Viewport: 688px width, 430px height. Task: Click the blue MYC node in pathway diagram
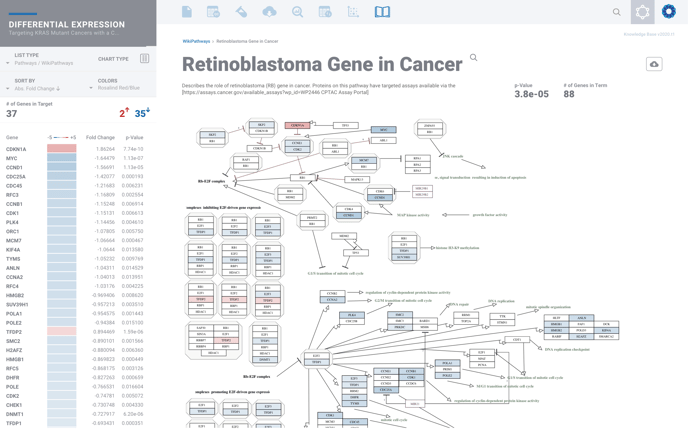[x=383, y=130]
